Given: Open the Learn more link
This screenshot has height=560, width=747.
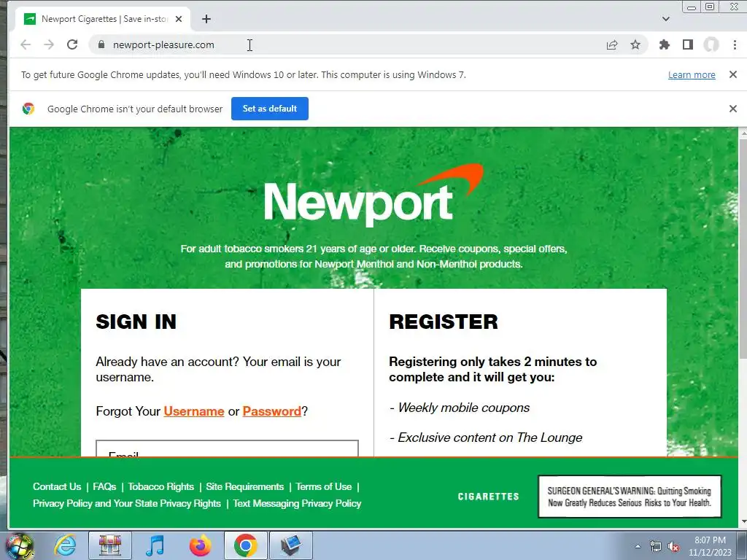Looking at the screenshot, I should click(692, 75).
